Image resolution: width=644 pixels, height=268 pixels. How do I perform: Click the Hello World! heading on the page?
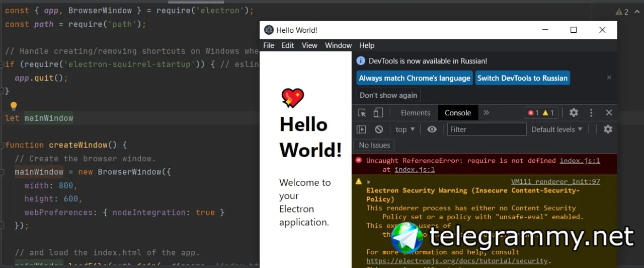click(310, 137)
